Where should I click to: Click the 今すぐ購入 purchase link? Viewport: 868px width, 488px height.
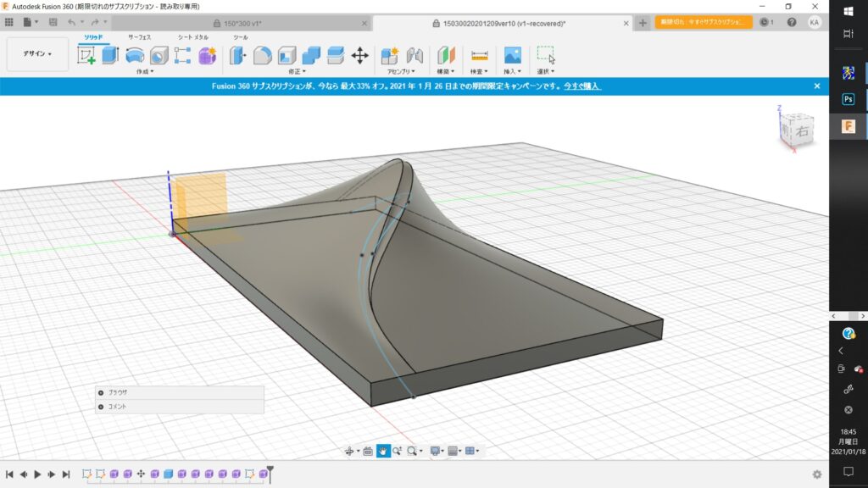583,86
